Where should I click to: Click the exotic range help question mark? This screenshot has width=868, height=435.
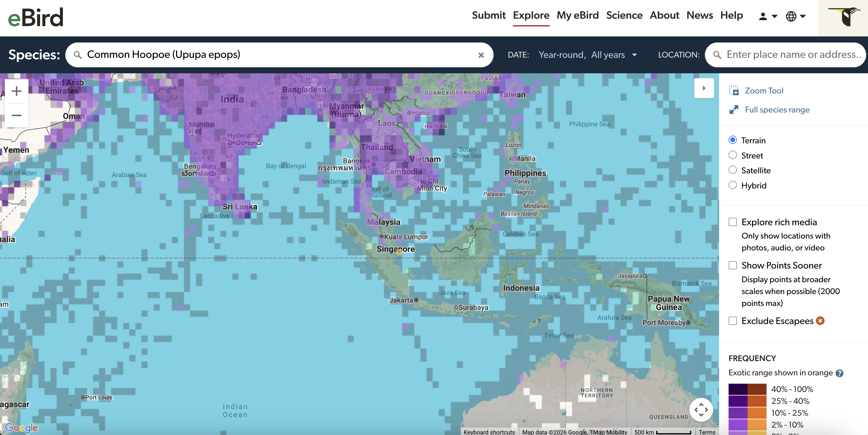(x=839, y=373)
